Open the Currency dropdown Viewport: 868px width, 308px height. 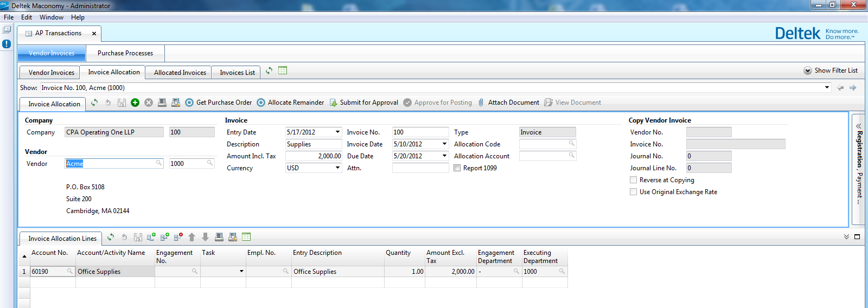337,168
